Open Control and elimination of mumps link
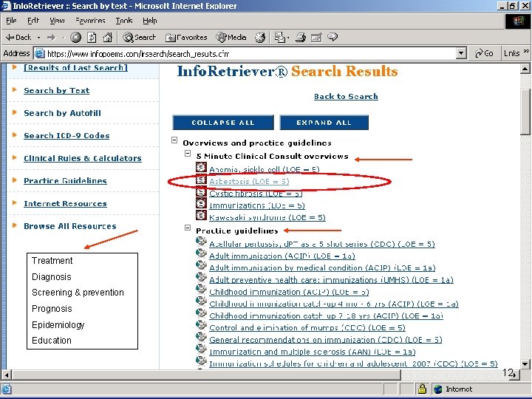532x399 pixels. point(307,328)
